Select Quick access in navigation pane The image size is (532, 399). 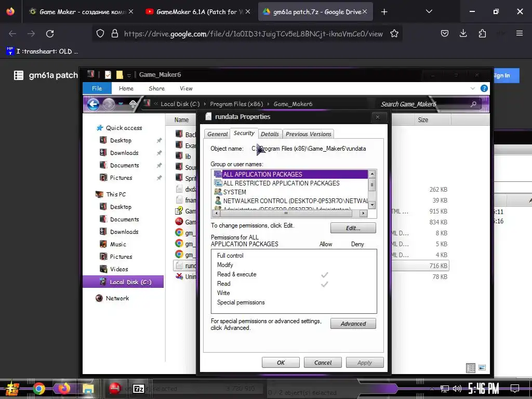point(119,128)
